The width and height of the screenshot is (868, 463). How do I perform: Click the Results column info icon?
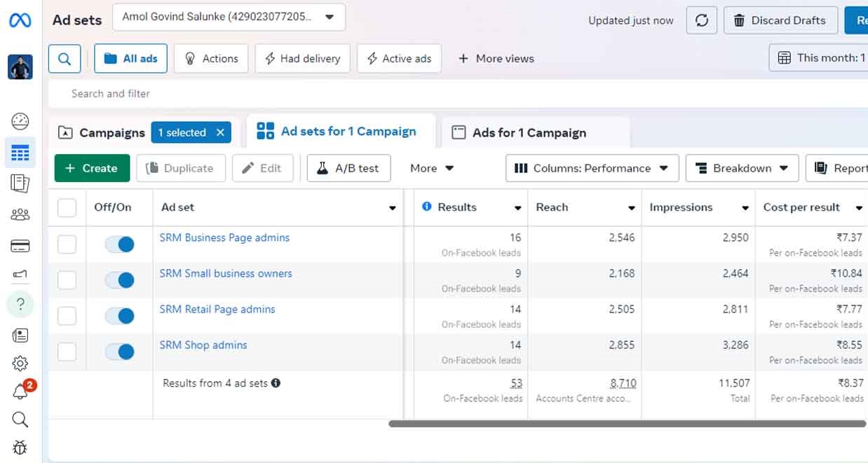point(427,207)
